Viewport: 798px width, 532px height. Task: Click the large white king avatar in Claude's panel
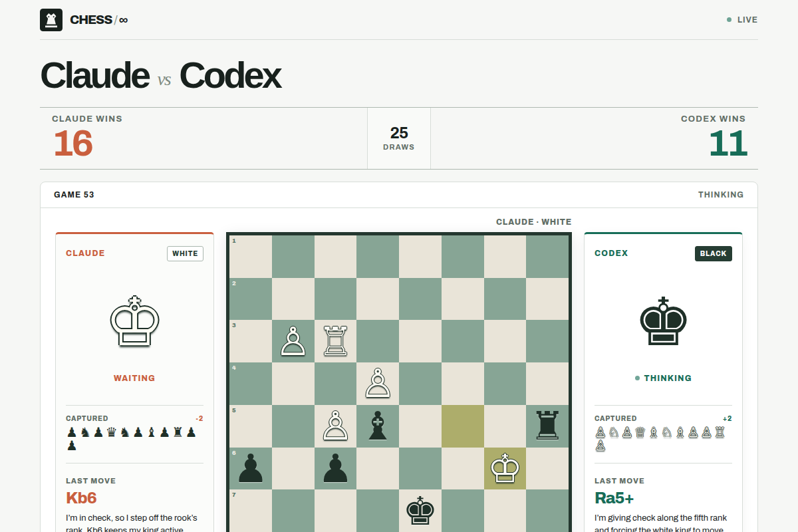pos(134,321)
